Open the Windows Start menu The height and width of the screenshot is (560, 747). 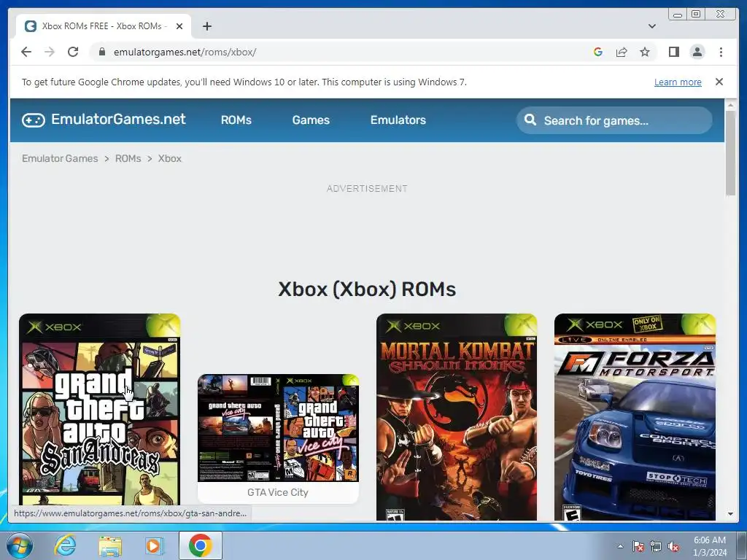(x=19, y=545)
